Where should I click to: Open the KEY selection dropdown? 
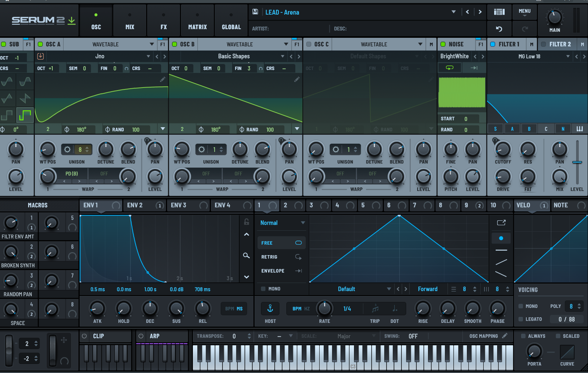click(x=290, y=336)
